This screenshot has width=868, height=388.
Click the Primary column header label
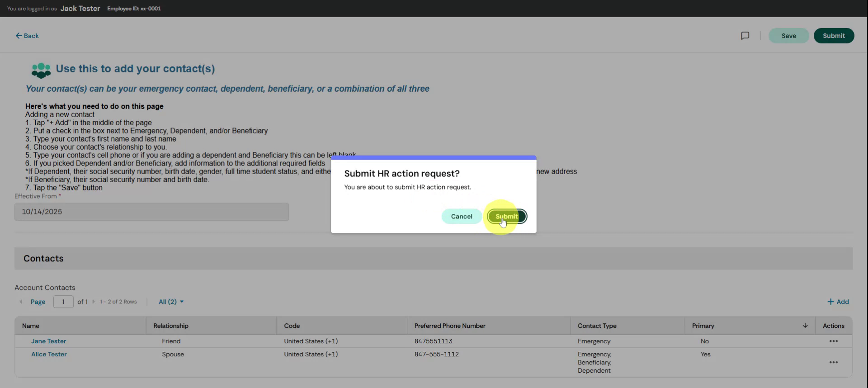point(703,326)
